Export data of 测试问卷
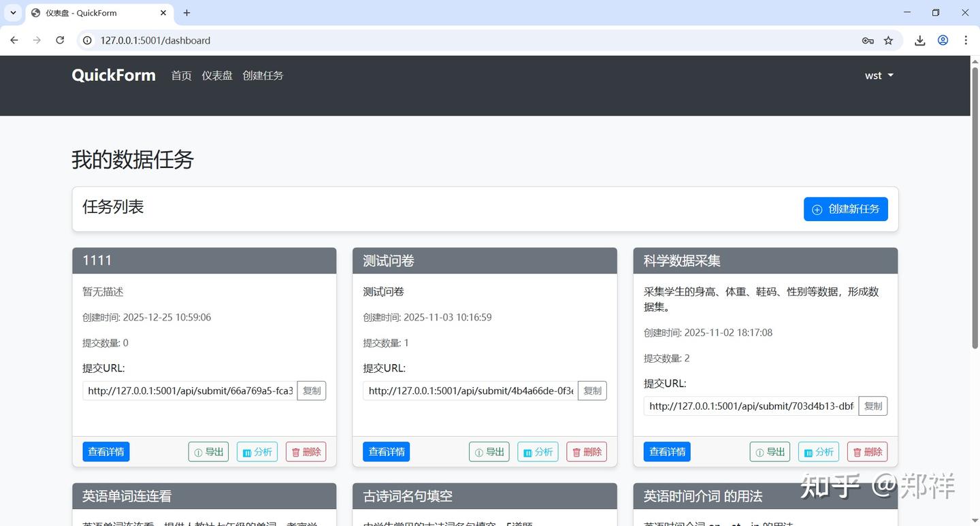 click(x=489, y=452)
